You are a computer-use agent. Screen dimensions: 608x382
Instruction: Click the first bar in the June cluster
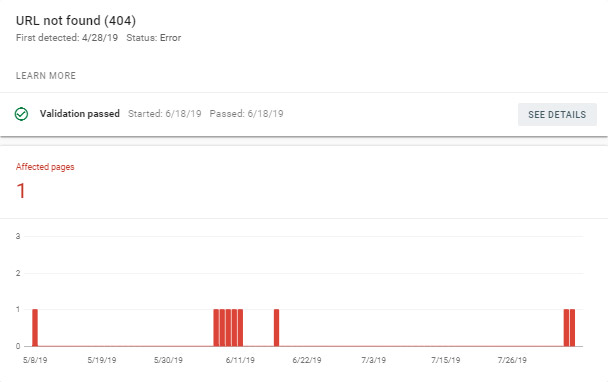(216, 328)
